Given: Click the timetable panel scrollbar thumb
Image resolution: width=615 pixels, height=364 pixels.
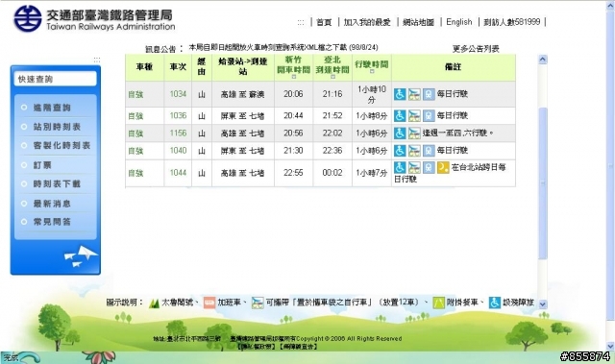Looking at the screenshot, I should pyautogui.click(x=543, y=183).
